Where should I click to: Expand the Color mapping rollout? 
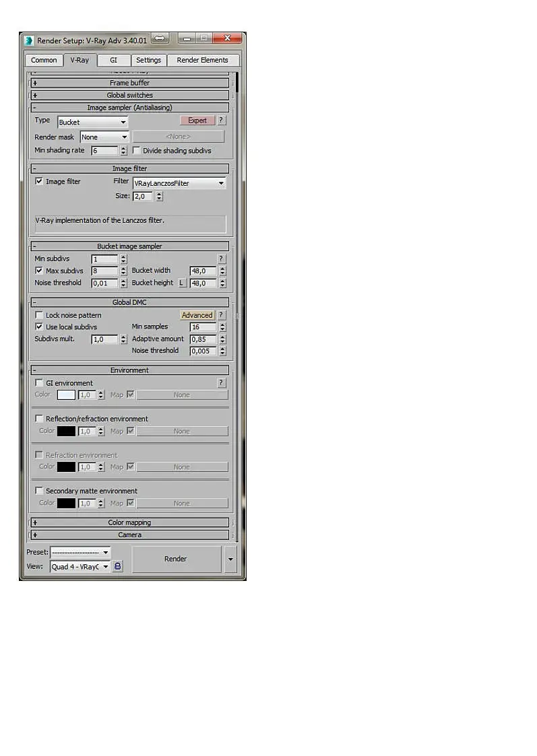(130, 522)
